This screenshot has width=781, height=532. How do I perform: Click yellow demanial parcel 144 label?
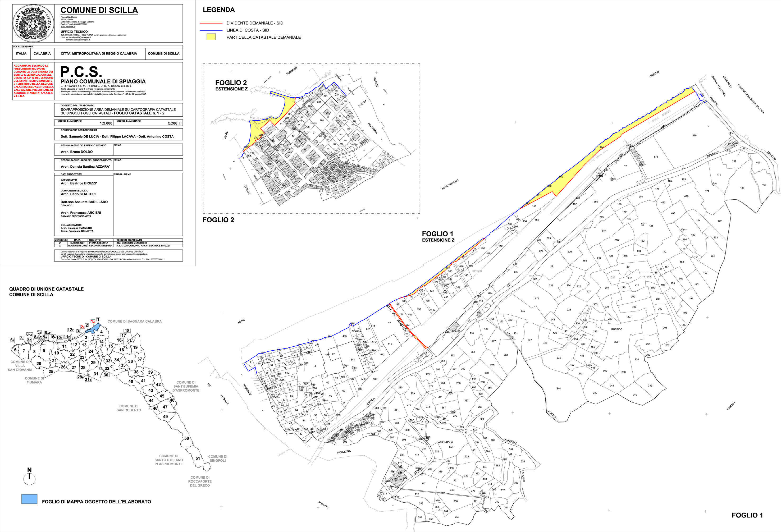pos(601,147)
